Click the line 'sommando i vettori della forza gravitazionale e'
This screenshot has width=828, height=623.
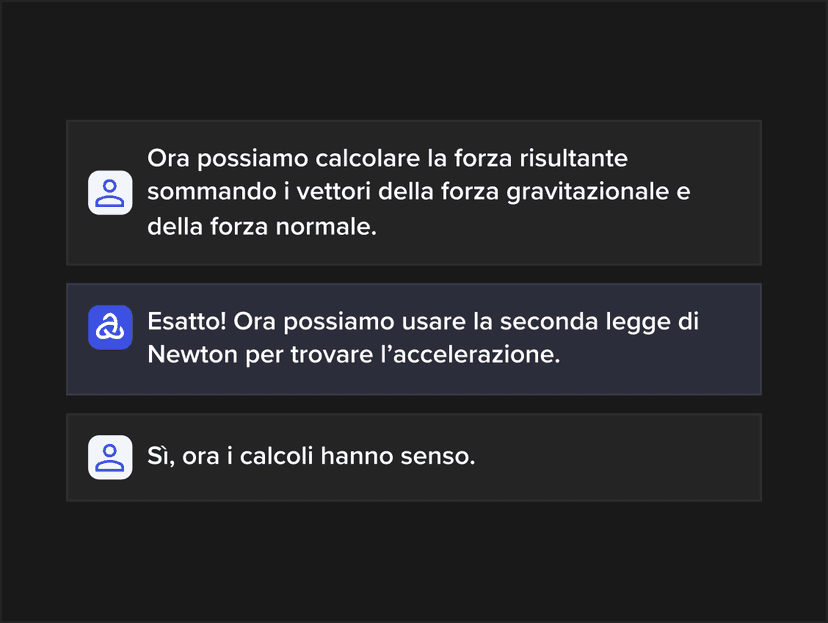tap(419, 192)
